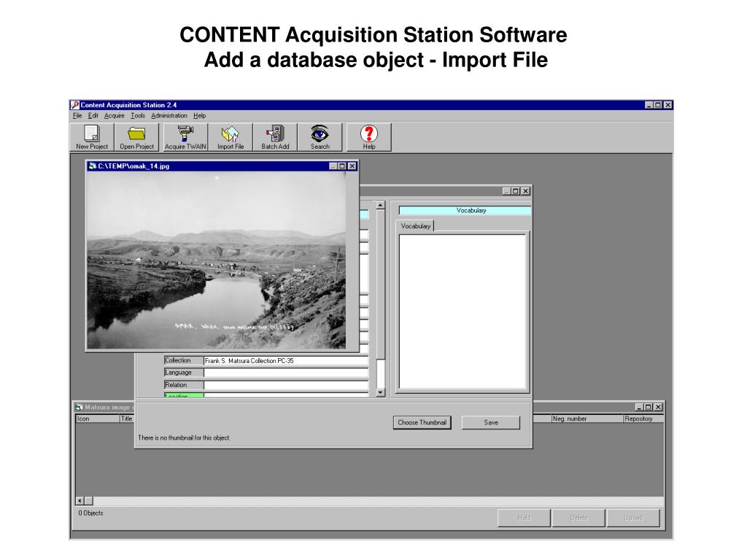Click the Matsura image window title icon
The image size is (747, 560).
tap(79, 407)
